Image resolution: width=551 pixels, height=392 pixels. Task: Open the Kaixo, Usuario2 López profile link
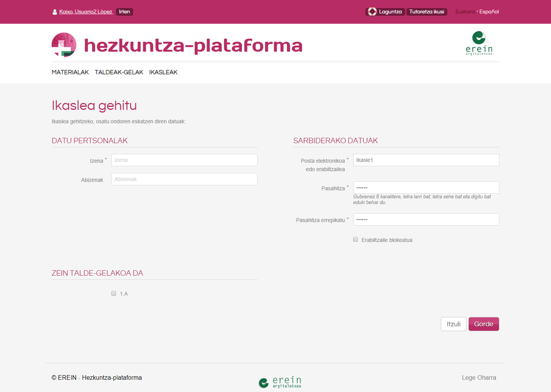86,12
